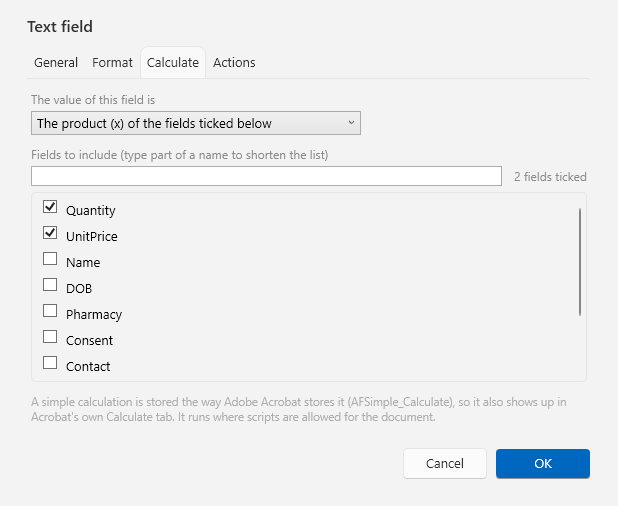Click the Cancel button
618x506 pixels.
445,463
